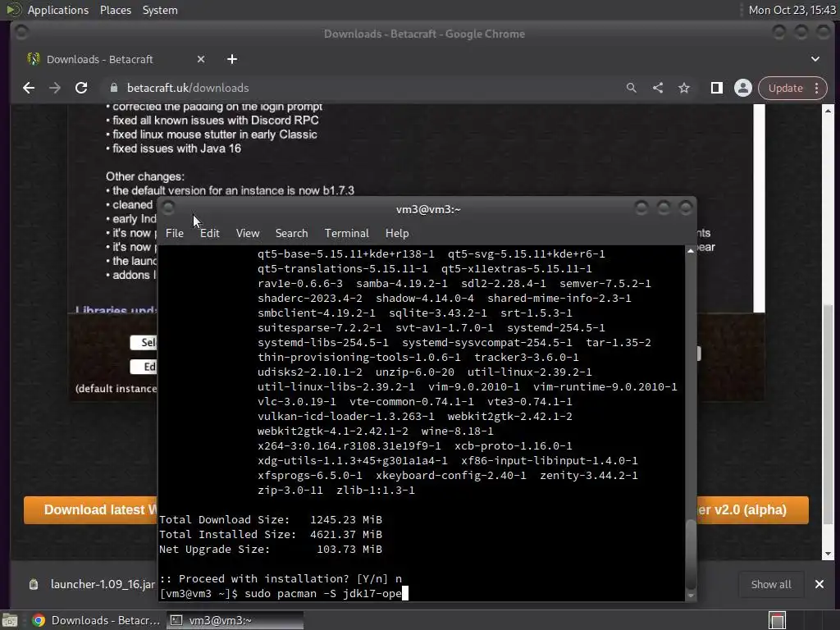
Task: Go back in Chrome browser history
Action: (29, 88)
